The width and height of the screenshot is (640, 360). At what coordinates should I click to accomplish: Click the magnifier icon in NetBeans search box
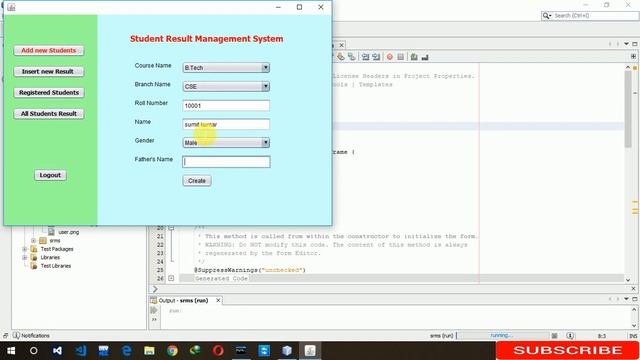546,16
